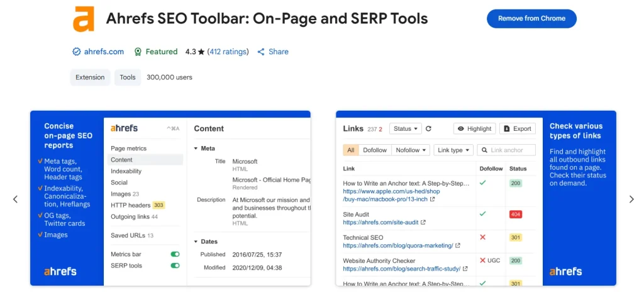Open the Status dropdown

pos(405,128)
